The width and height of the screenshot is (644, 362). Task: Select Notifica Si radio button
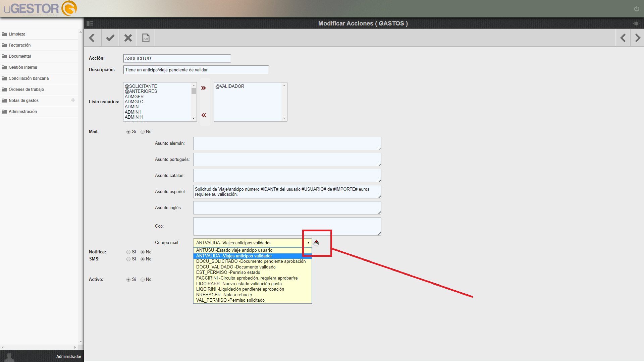click(128, 252)
